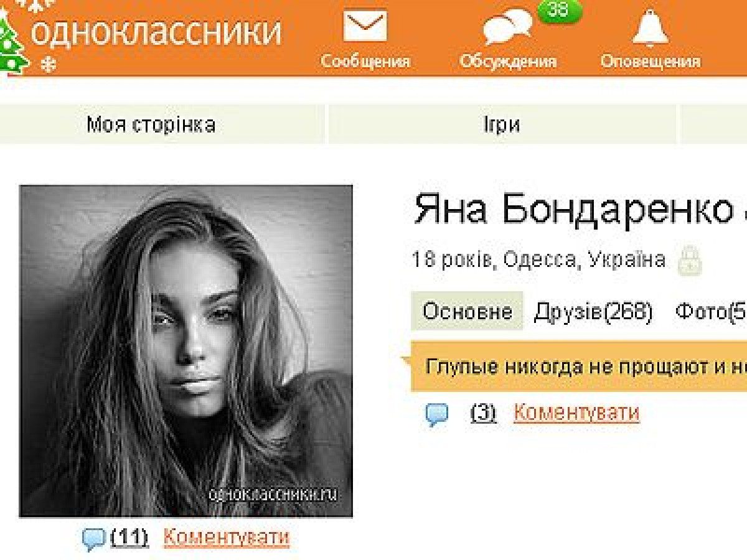Click comment bubble icon under profile photo
The image size is (747, 560).
(x=94, y=539)
